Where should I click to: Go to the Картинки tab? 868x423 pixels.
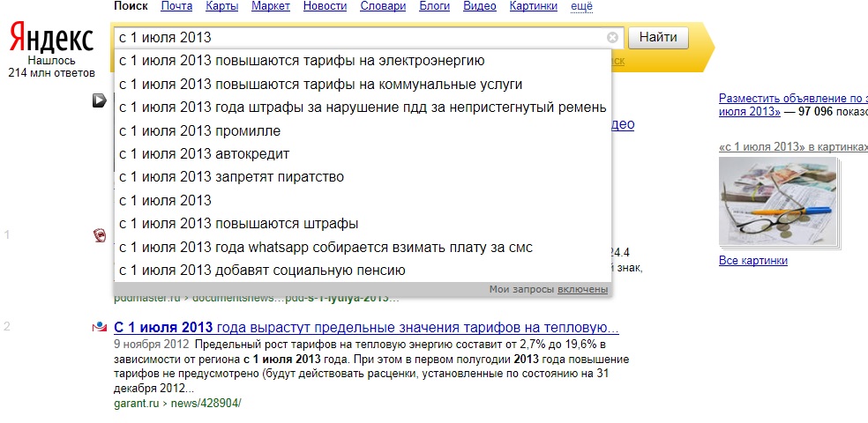[x=534, y=6]
